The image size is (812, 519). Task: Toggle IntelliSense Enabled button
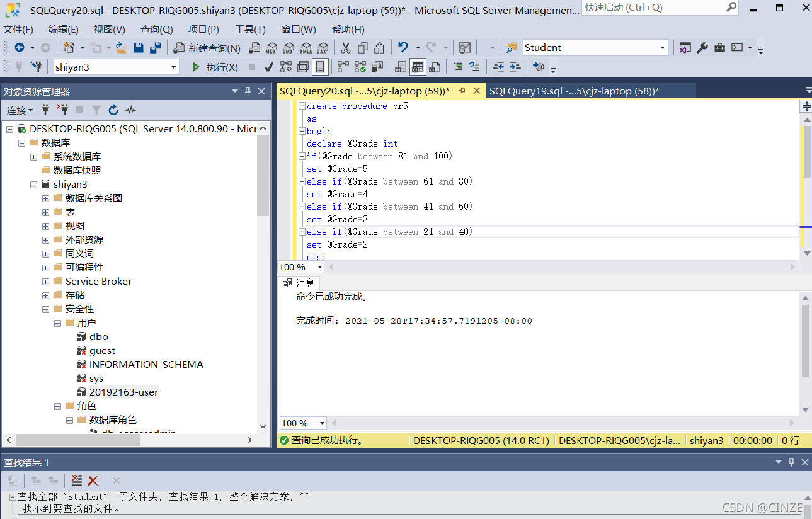[320, 67]
